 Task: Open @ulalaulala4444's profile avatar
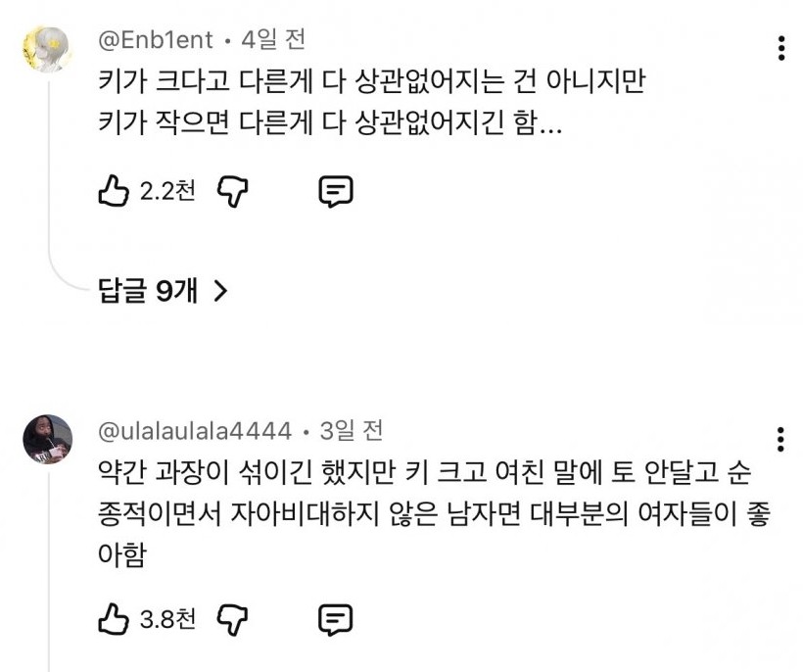pyautogui.click(x=47, y=439)
